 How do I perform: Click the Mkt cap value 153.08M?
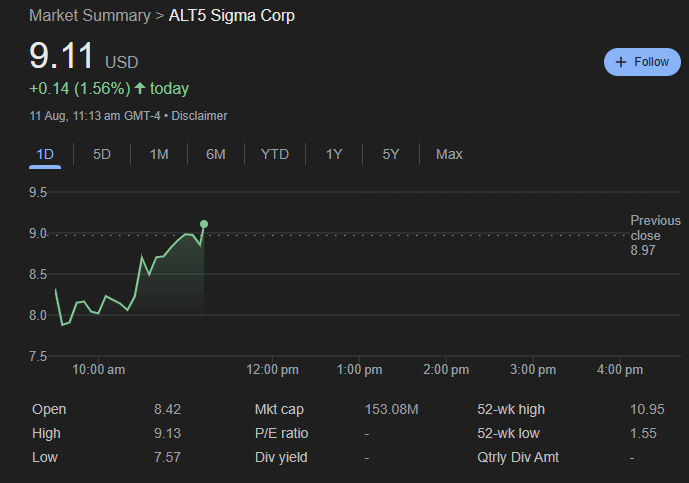coord(391,409)
